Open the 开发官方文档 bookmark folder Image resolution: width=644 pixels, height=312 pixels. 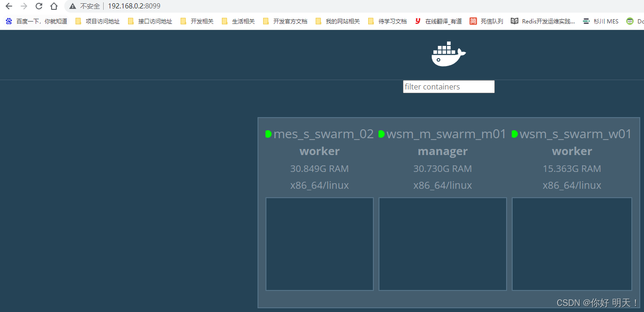(285, 21)
